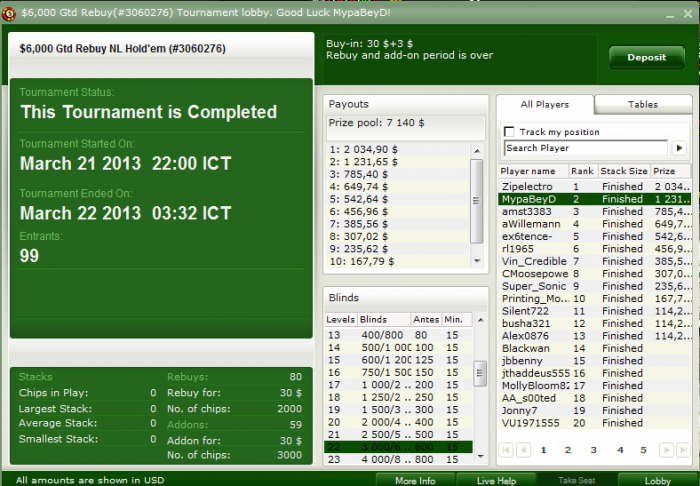Click the Search Player input field
Viewport: 700px width, 486px height.
(x=586, y=148)
